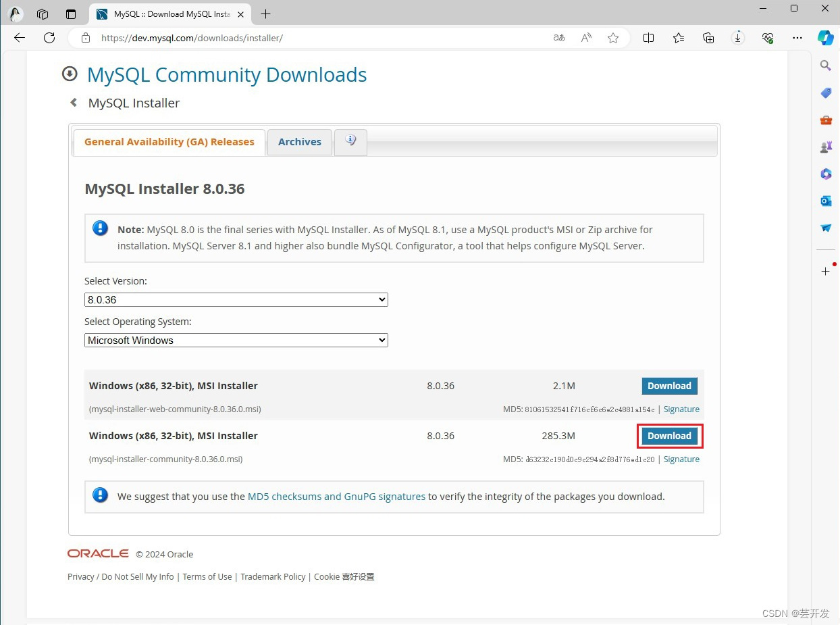Screen dimensions: 840x625
Task: Open the Cookie preferences link
Action: tap(344, 577)
